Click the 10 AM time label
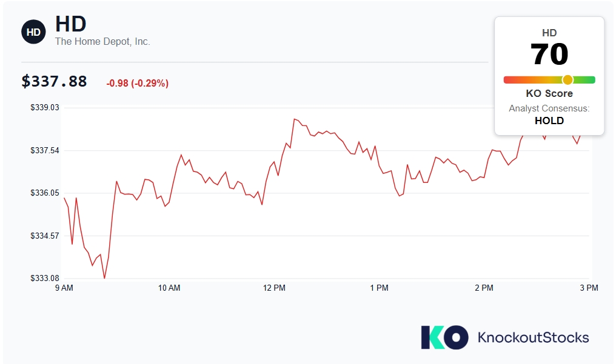The image size is (616, 364). 169,288
